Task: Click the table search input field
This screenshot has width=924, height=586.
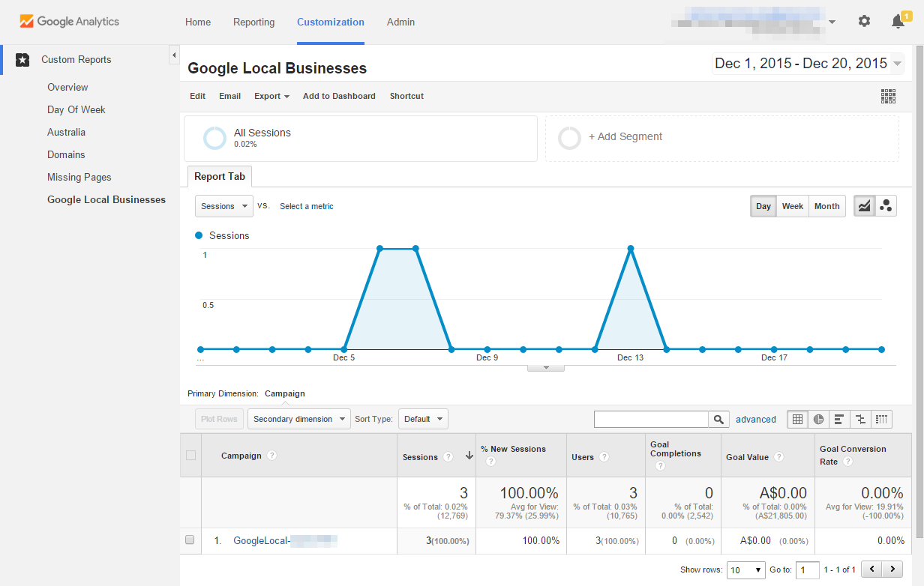Action: pyautogui.click(x=651, y=420)
